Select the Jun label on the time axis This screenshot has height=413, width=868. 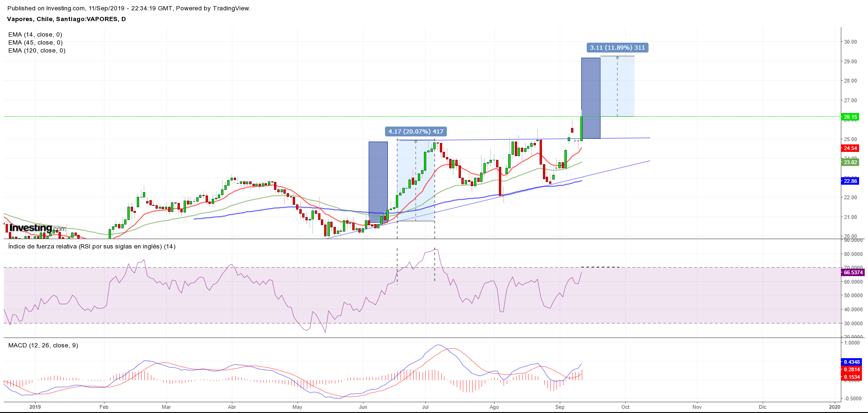click(363, 407)
